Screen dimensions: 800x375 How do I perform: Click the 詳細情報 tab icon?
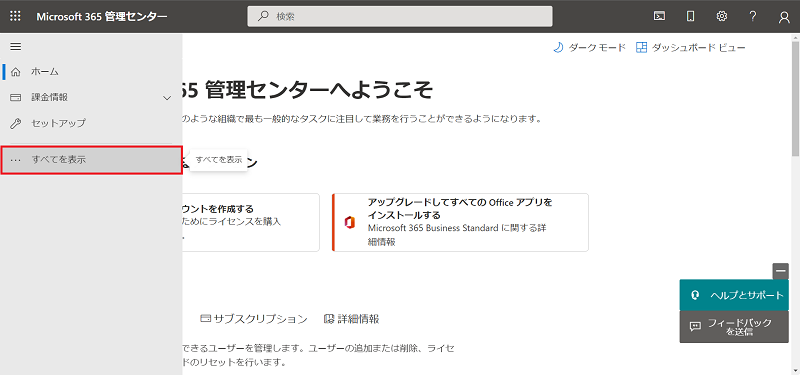(329, 319)
